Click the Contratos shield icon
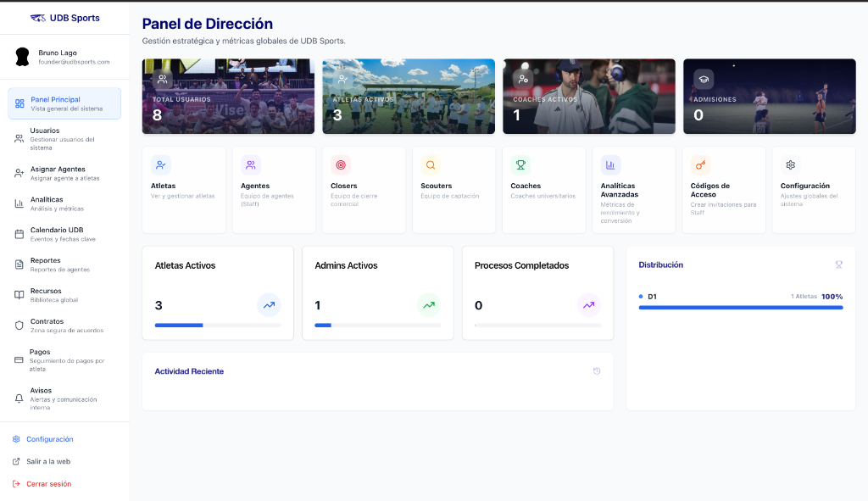Image resolution: width=868 pixels, height=501 pixels. pyautogui.click(x=19, y=326)
